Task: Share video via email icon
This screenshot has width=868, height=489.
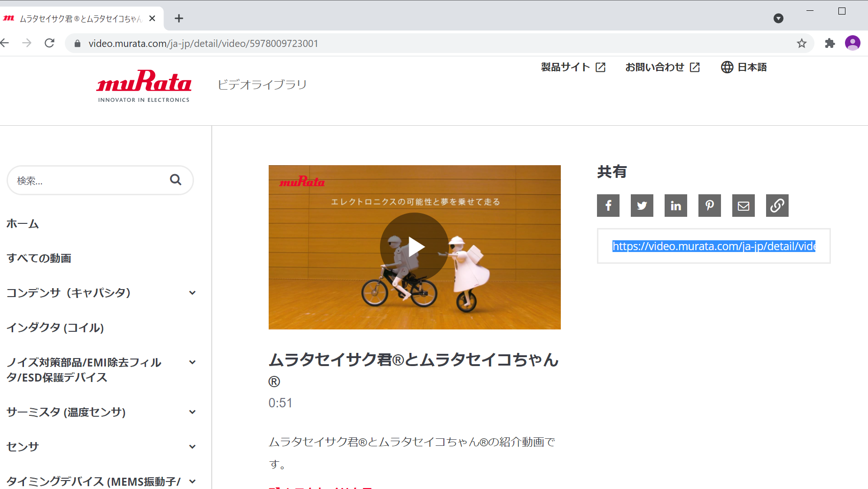Action: (x=743, y=206)
